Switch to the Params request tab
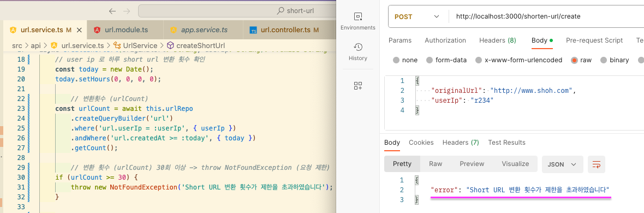Screen dimensions: 644x213 [399, 40]
